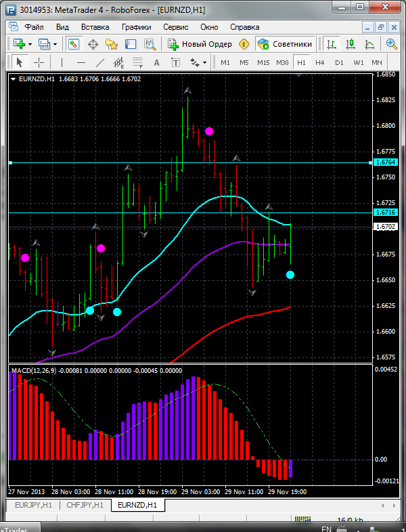
Task: Toggle the Советники auto-trading button
Action: 285,44
